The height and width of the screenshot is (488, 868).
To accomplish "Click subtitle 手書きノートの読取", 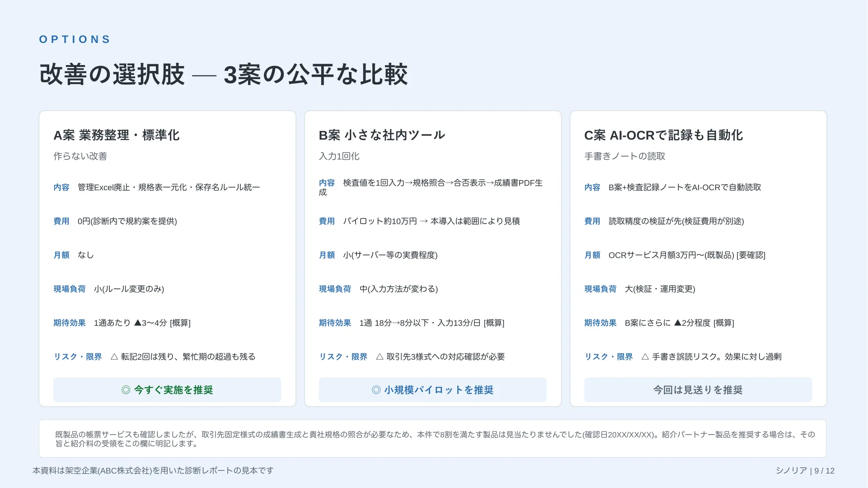I will (x=624, y=156).
